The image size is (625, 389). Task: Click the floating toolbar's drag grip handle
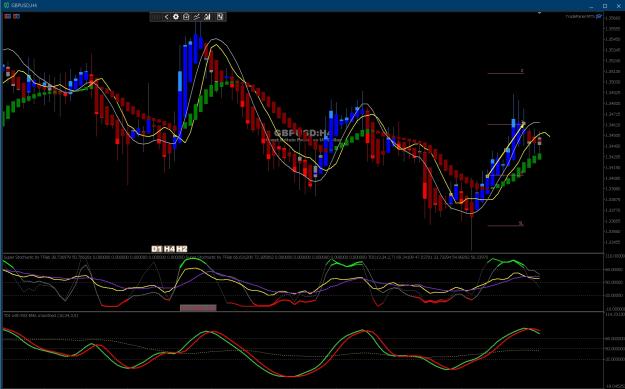pyautogui.click(x=156, y=17)
